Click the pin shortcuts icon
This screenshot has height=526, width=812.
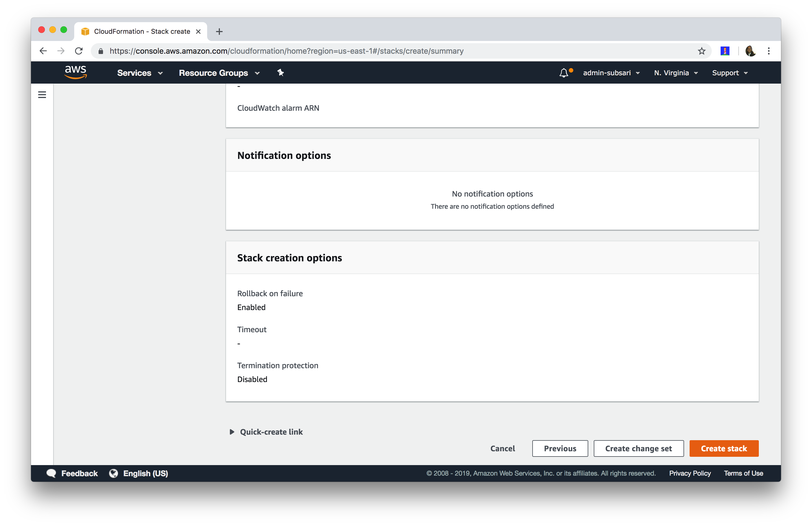tap(281, 73)
